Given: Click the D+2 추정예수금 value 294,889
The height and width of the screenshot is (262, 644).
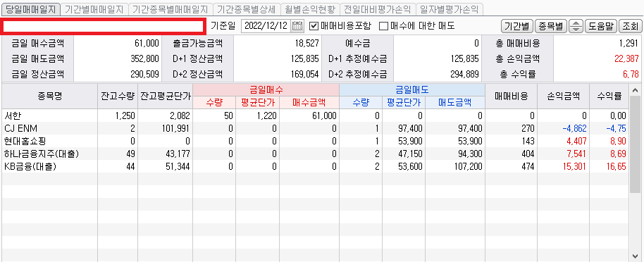Looking at the screenshot, I should coord(464,75).
